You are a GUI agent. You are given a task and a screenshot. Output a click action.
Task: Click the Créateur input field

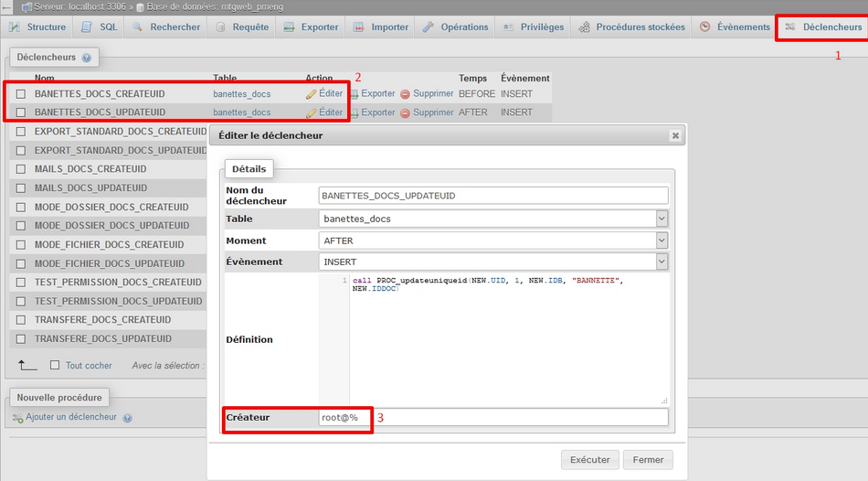click(493, 417)
